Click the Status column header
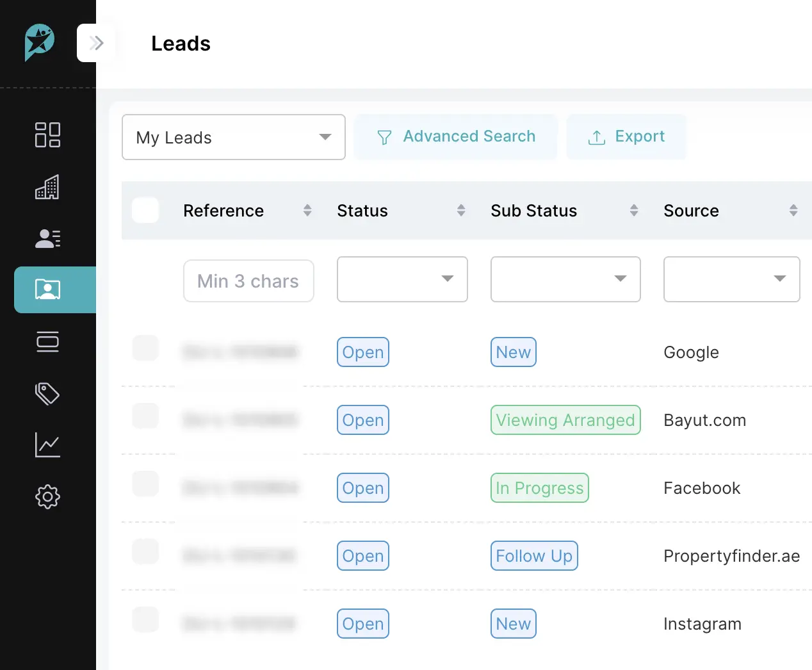This screenshot has height=670, width=812. pyautogui.click(x=362, y=211)
